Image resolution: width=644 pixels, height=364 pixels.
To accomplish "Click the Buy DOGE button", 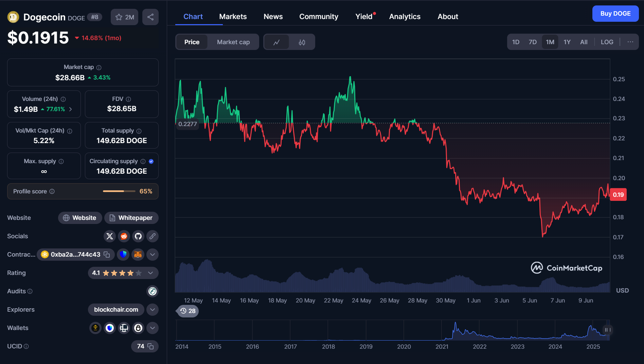I will click(615, 14).
